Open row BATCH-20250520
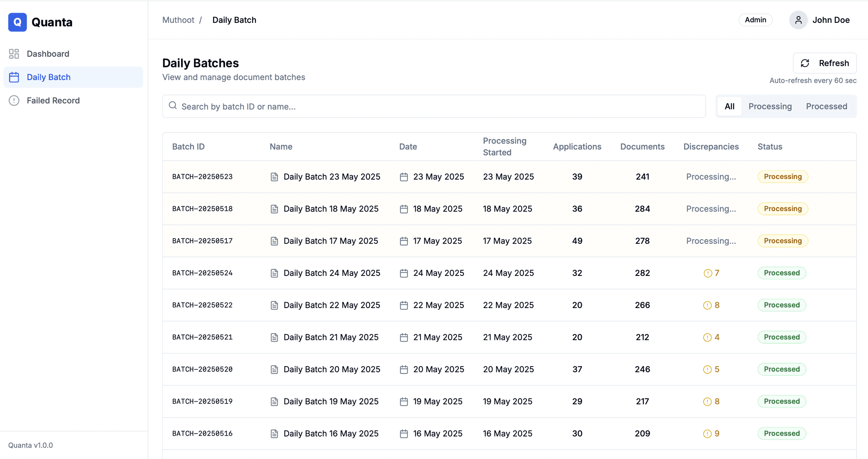This screenshot has height=459, width=868. tap(202, 370)
